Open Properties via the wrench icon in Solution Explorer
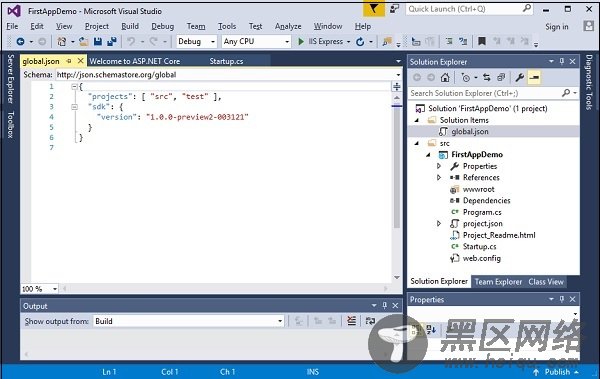This screenshot has width=600, height=379. 519,78
